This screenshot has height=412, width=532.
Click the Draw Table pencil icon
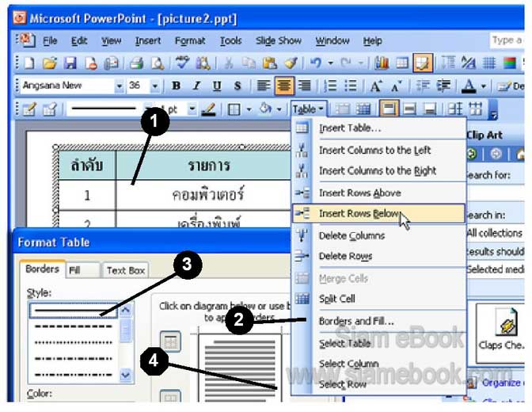(28, 109)
